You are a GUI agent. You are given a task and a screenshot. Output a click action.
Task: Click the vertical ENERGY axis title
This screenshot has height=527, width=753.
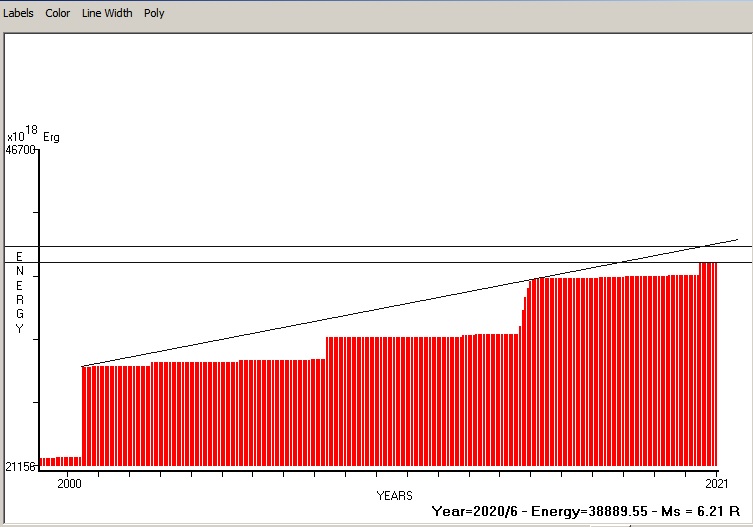[19, 293]
